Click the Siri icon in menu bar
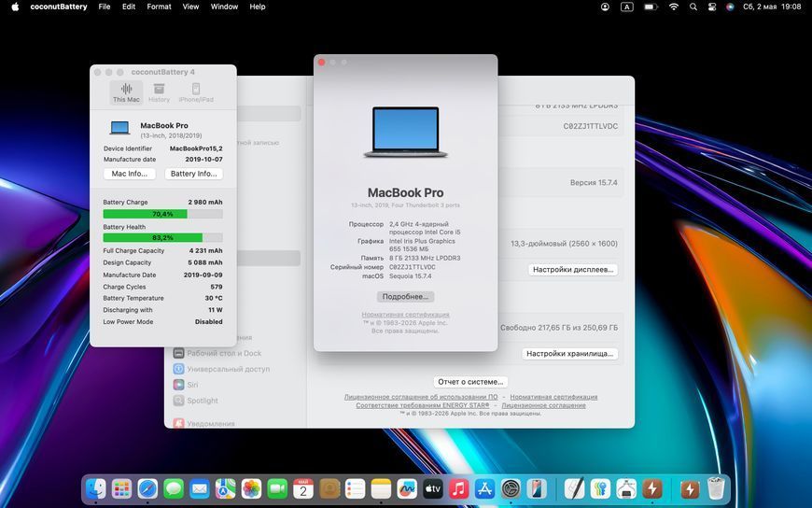 coord(730,7)
